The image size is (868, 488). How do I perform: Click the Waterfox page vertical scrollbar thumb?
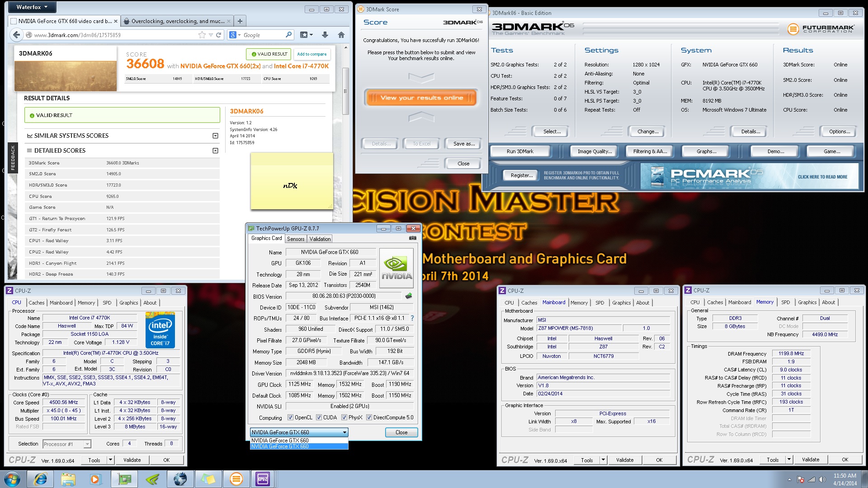click(345, 91)
